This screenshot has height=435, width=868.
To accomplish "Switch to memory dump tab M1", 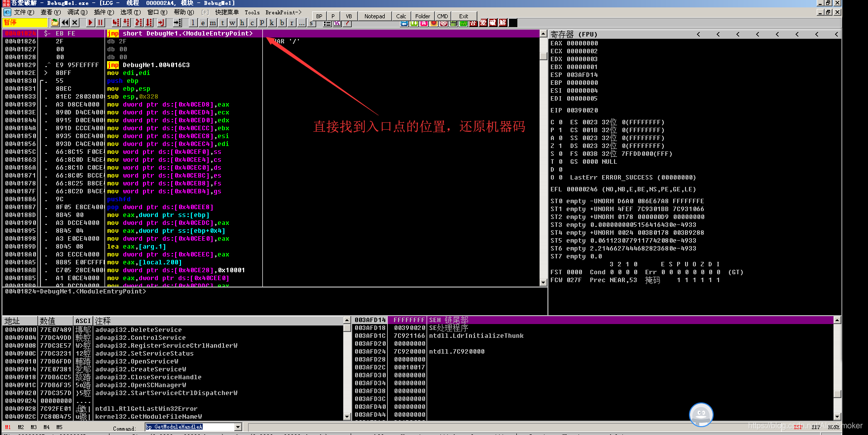I will coord(8,427).
